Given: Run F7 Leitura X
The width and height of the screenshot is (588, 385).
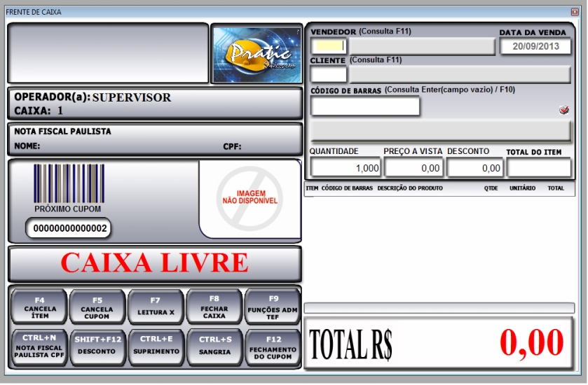Looking at the screenshot, I should tap(156, 307).
